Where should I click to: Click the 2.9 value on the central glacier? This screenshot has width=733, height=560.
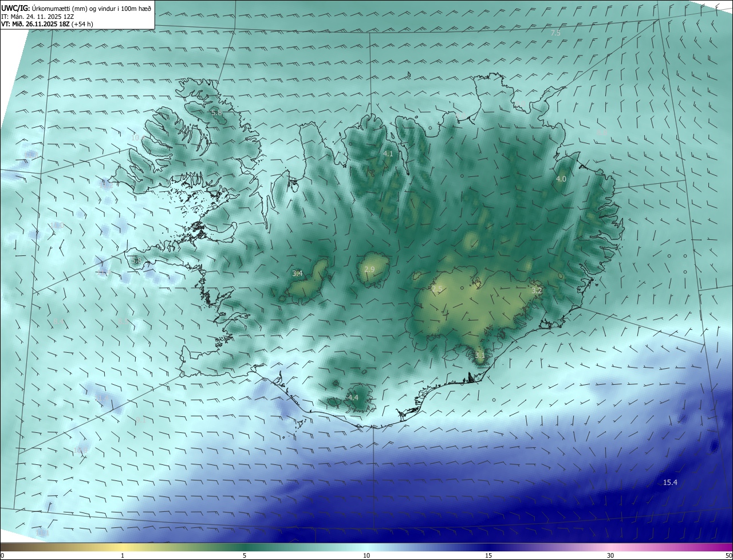coord(369,269)
